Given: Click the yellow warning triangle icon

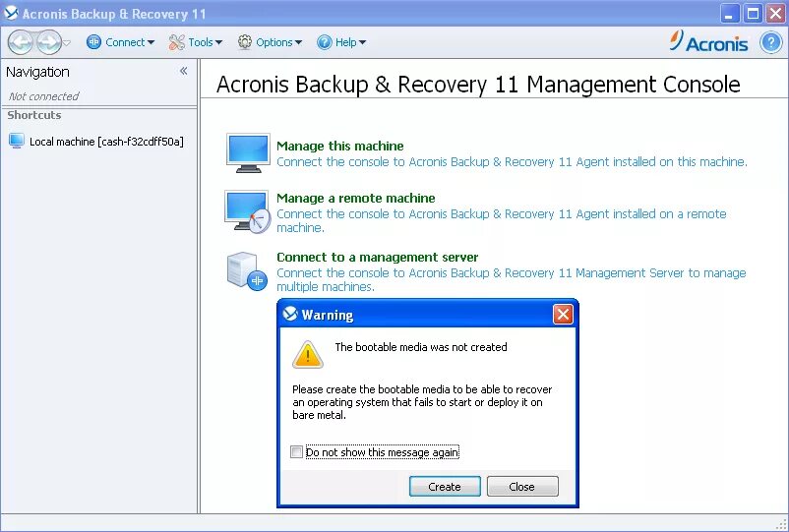Looking at the screenshot, I should (x=308, y=354).
